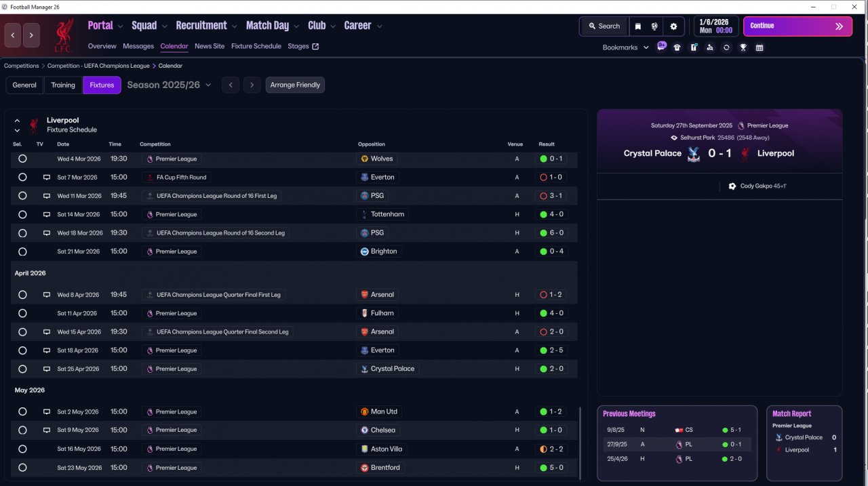Viewport: 868px width, 486px height.
Task: Click the Chelsea badge in opposition column
Action: point(365,430)
